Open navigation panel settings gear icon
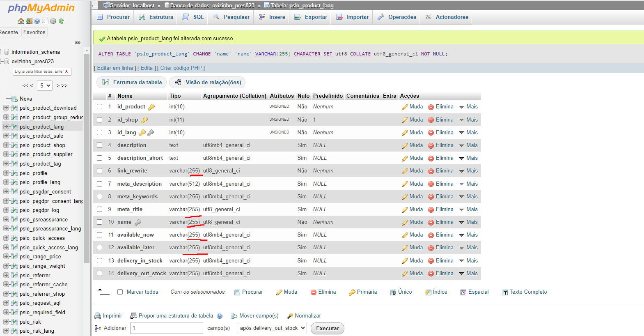Image resolution: width=644 pixels, height=336 pixels. (53, 21)
